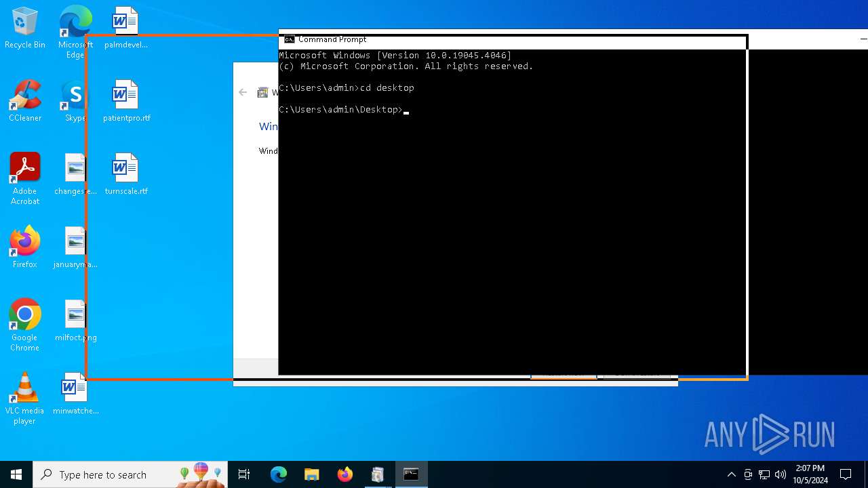
Task: Open the clock showing 2:07 PM
Action: (810, 474)
